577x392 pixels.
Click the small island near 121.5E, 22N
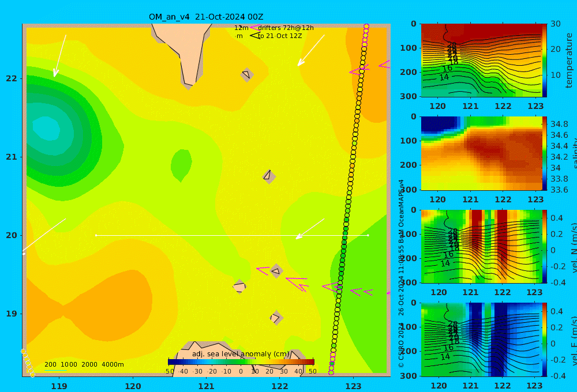(x=246, y=74)
